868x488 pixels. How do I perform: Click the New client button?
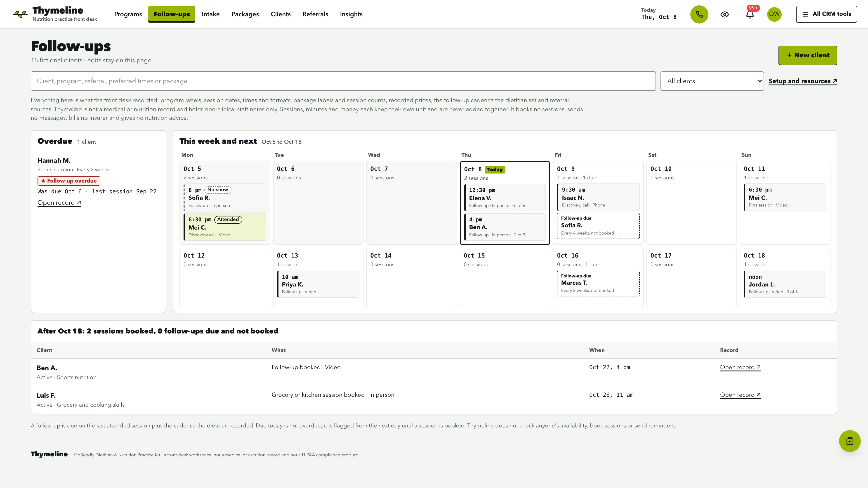(808, 55)
